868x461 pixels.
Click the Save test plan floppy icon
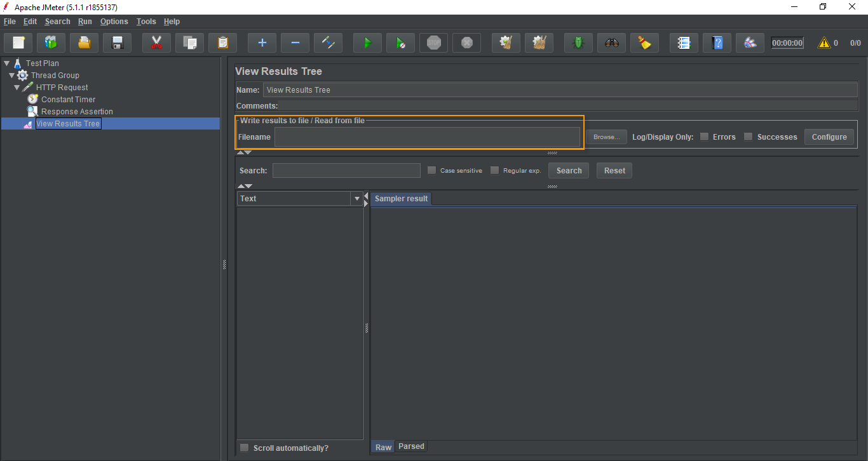click(117, 43)
